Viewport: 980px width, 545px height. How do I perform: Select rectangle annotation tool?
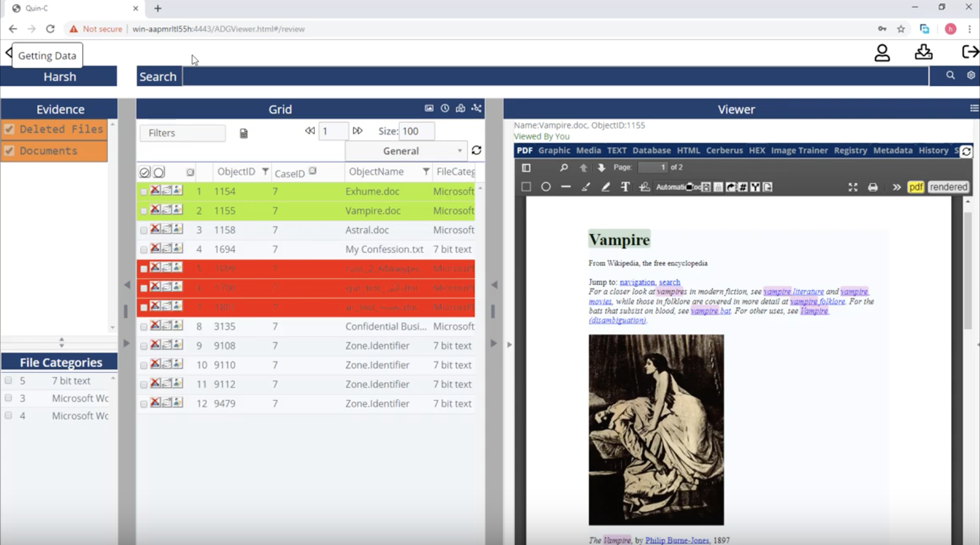coord(526,187)
